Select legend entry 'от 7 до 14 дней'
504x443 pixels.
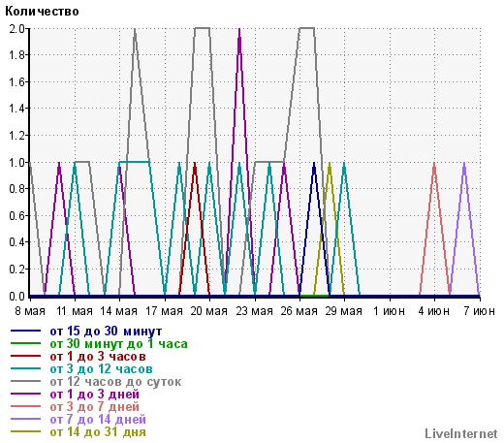coord(98,420)
